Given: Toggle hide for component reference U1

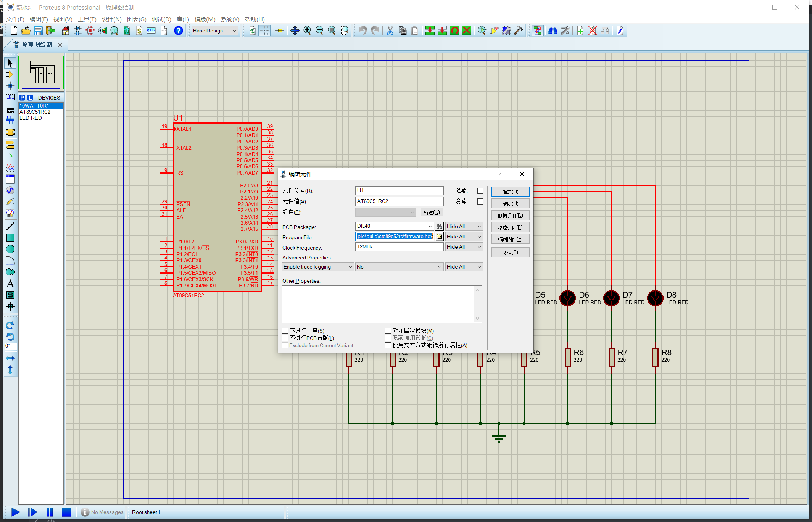Looking at the screenshot, I should 480,191.
